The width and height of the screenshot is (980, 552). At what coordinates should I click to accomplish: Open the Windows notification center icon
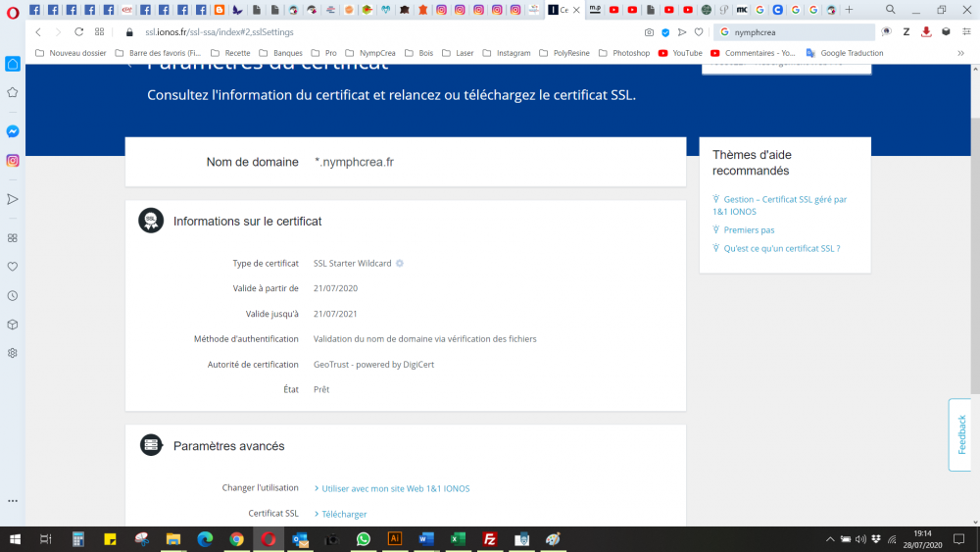coord(959,539)
